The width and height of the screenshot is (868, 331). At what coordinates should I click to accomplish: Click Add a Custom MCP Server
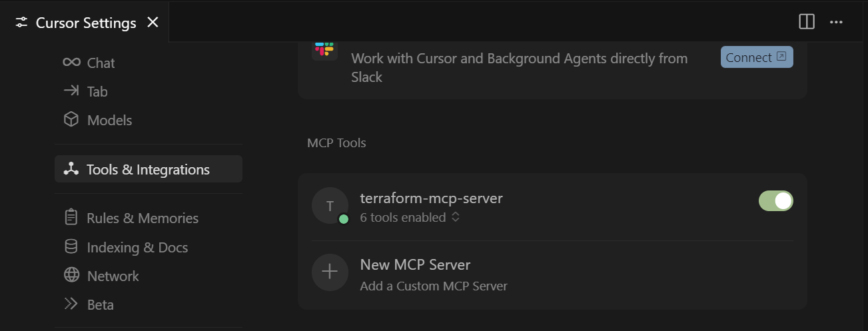(x=434, y=286)
